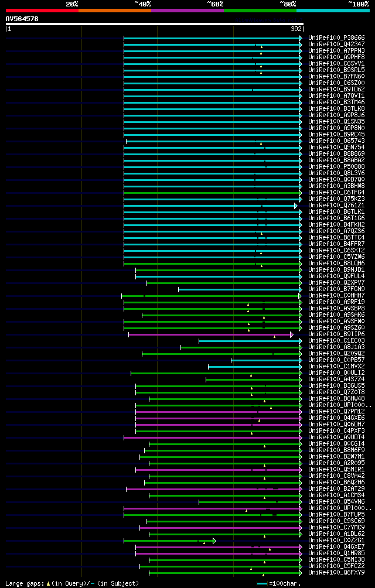Select the UniRef100_B2AT29 label
This screenshot has height=588, width=375.
[336, 488]
